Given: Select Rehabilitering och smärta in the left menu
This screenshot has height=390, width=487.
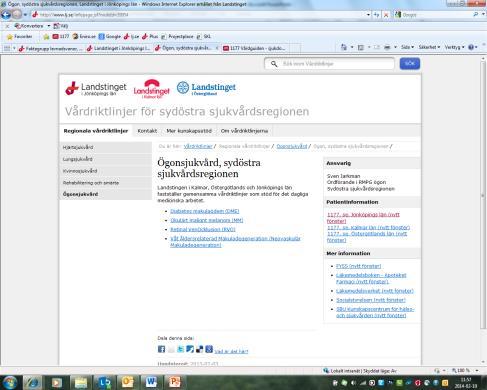Looking at the screenshot, I should (106, 183).
